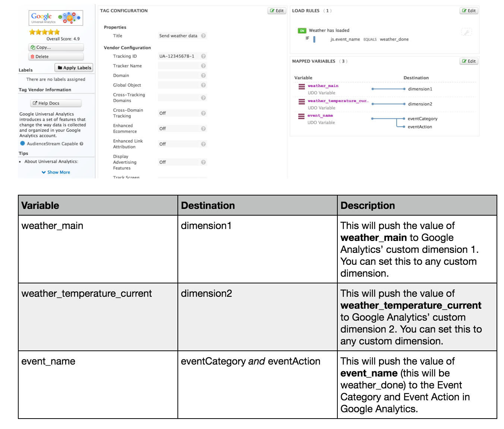The image size is (504, 429).
Task: Click the help icon next to Title
Action: click(x=204, y=36)
